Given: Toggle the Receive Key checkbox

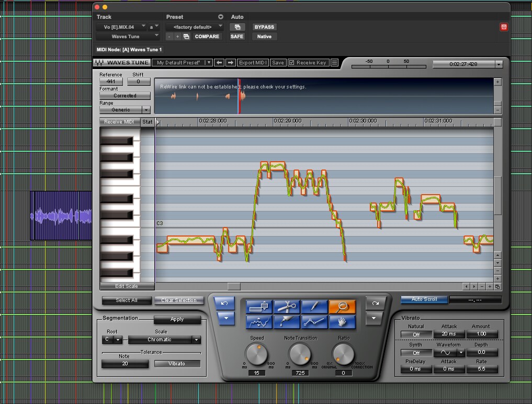Looking at the screenshot, I should [291, 62].
